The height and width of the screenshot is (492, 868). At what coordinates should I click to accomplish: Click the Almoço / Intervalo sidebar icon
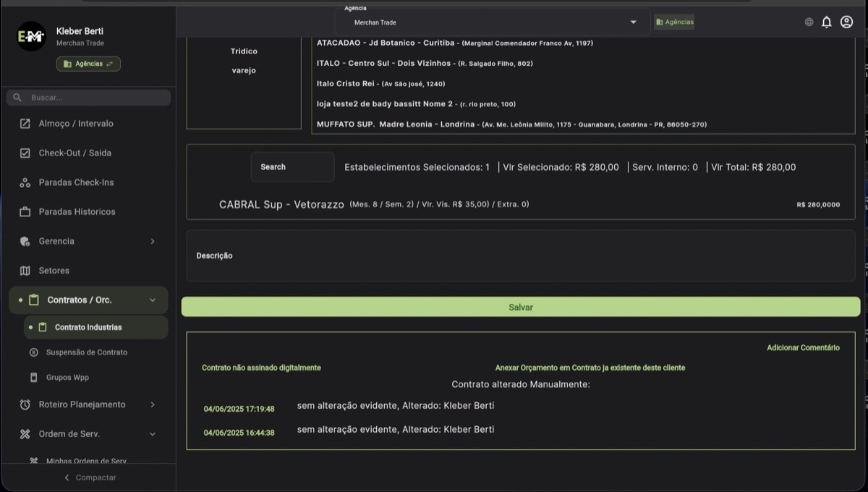click(x=25, y=124)
